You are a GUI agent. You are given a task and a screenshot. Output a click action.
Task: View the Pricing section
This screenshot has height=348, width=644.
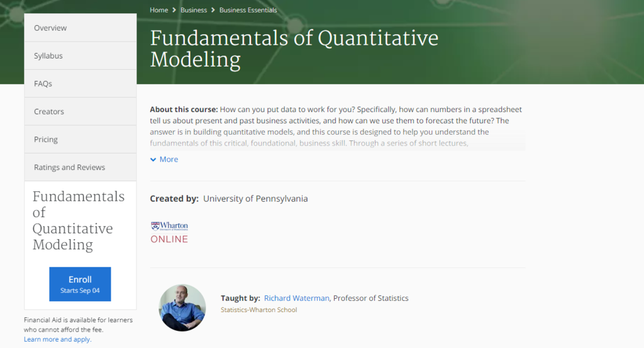coord(80,140)
